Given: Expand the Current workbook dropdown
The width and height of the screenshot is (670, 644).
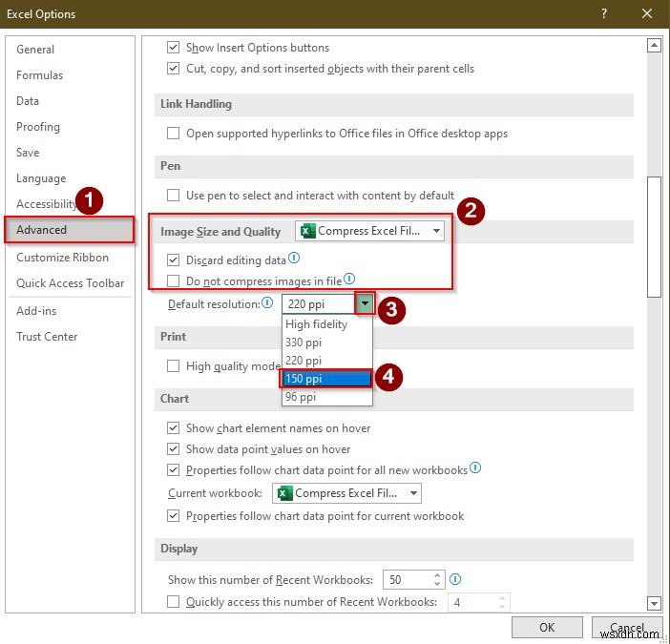Looking at the screenshot, I should point(413,493).
